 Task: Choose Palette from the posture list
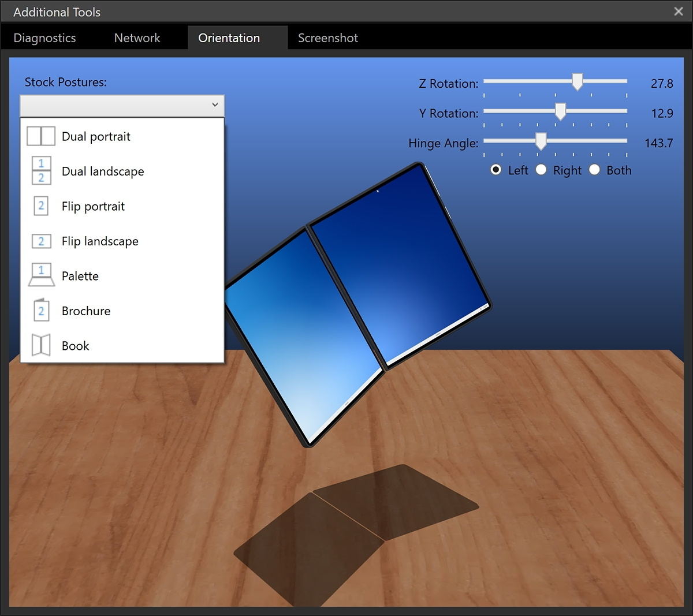coord(122,275)
